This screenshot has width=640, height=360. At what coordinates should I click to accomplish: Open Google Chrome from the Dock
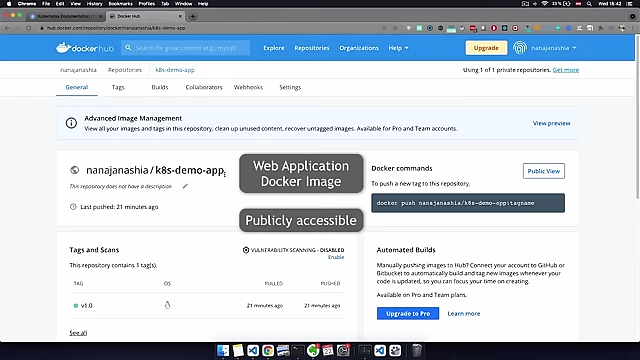point(268,350)
